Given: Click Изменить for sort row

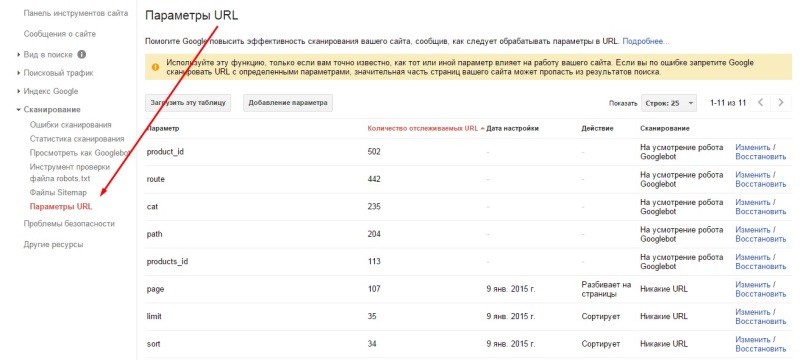Looking at the screenshot, I should 753,340.
